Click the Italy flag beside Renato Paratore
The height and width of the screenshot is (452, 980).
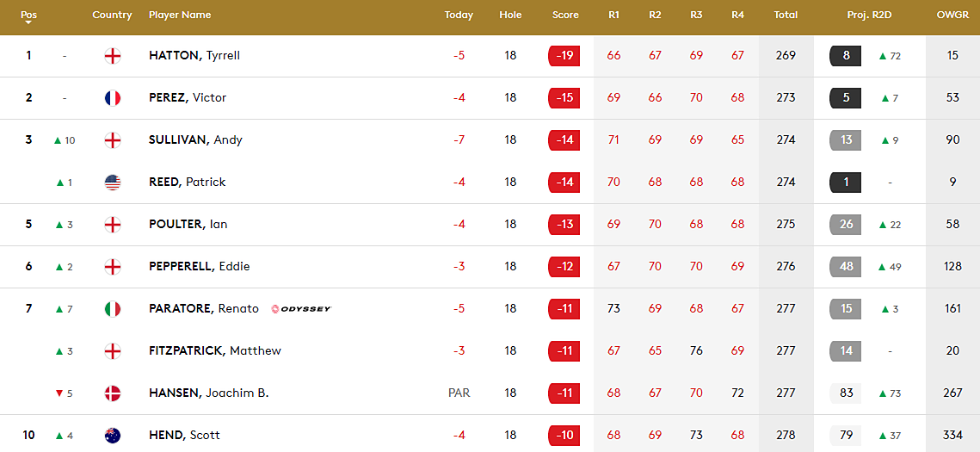[112, 309]
